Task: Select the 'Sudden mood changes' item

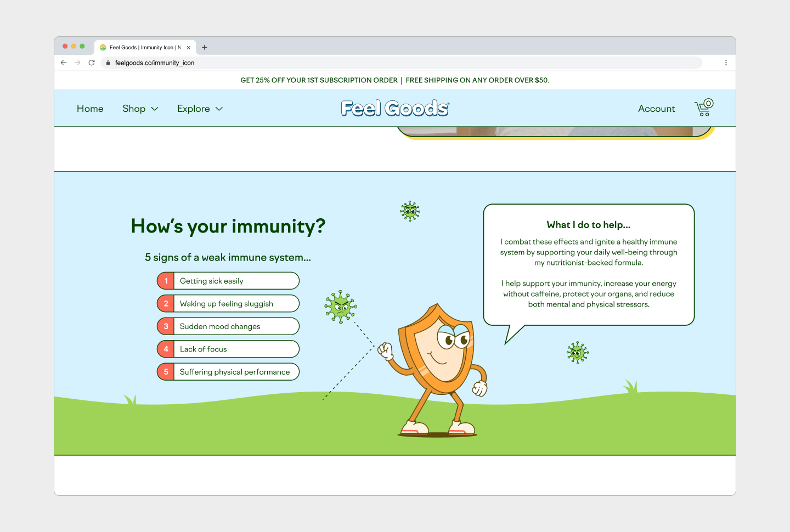Action: (x=228, y=326)
